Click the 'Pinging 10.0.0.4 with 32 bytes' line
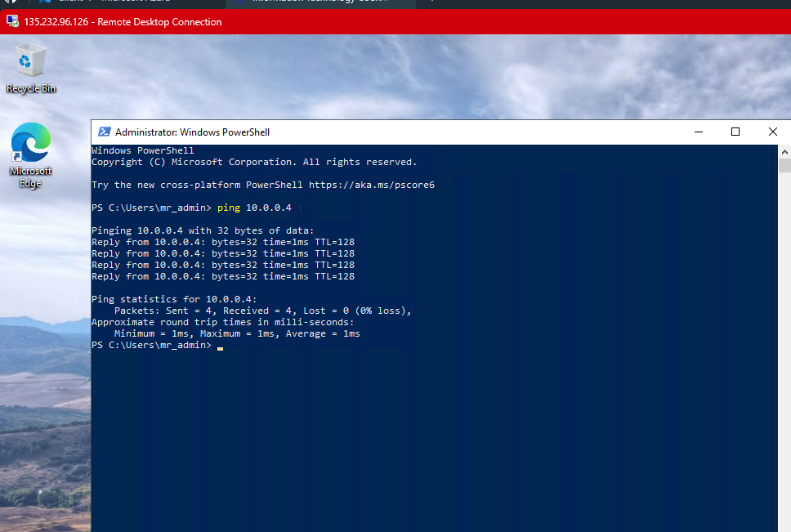Viewport: 791px width, 532px height. (x=203, y=230)
